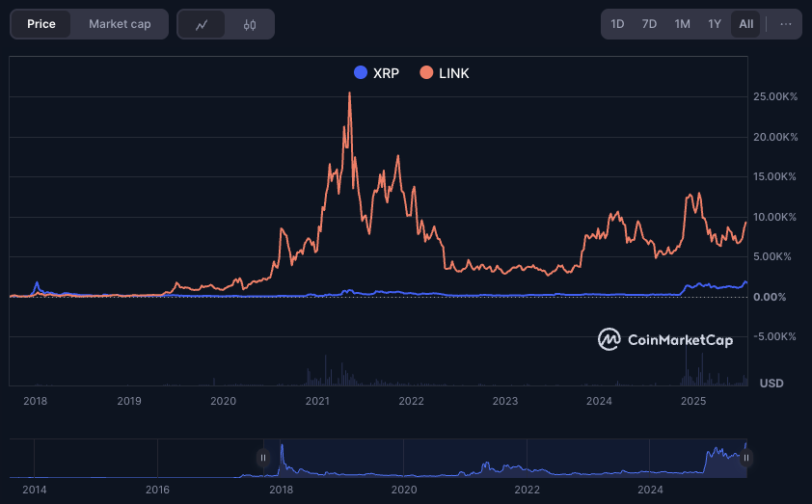812x504 pixels.
Task: Click the 2018 label on chart axis
Action: point(36,401)
